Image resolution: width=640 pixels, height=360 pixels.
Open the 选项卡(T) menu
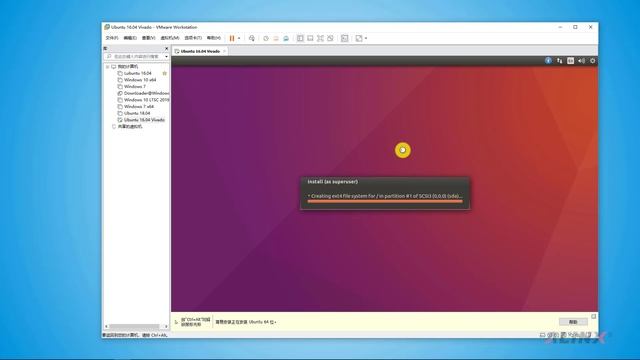click(x=193, y=38)
